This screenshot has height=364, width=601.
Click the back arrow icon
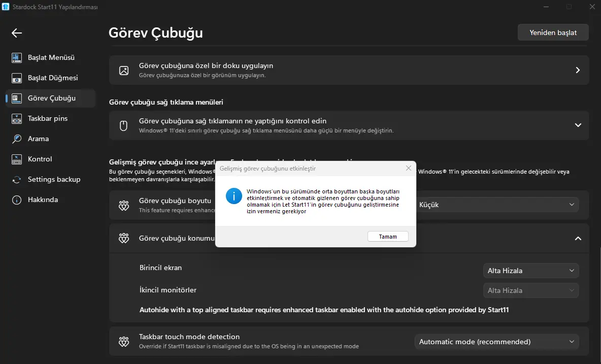[16, 33]
